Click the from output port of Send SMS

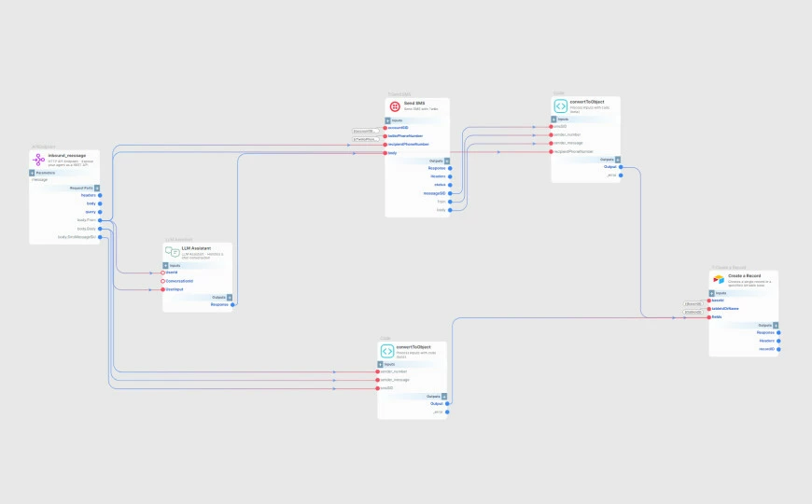click(450, 202)
